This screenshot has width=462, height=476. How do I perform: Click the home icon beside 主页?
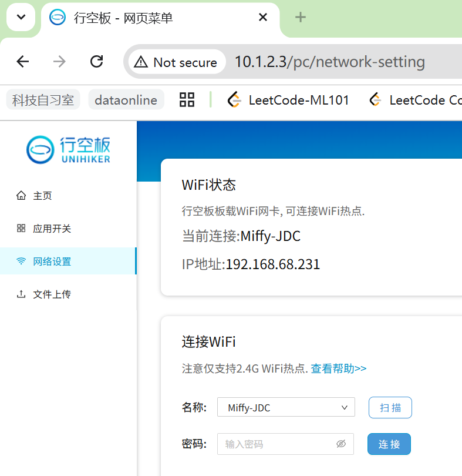(x=21, y=196)
